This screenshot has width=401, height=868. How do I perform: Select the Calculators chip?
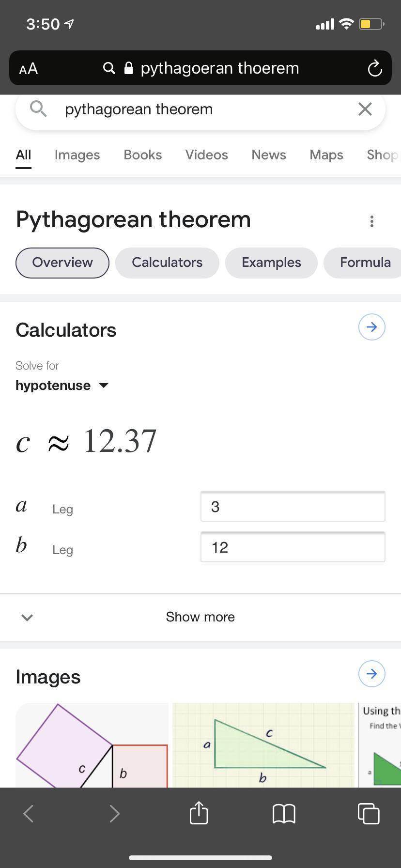[x=167, y=263]
